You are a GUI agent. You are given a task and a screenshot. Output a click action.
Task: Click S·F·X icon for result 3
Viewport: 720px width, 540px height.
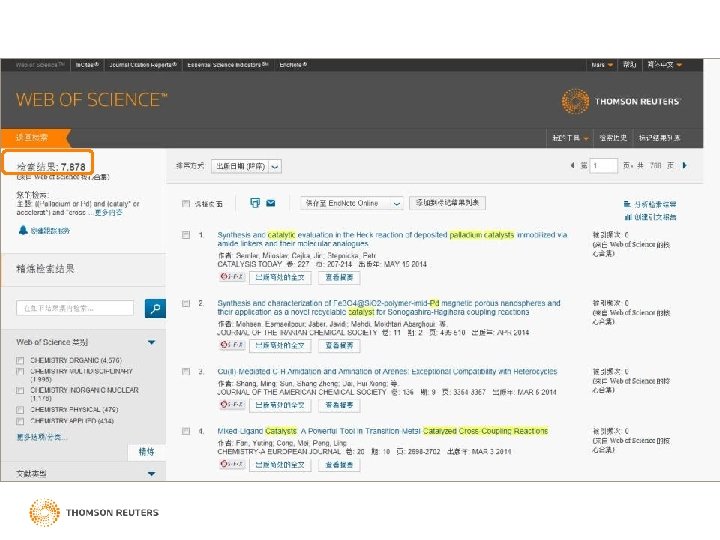coord(232,405)
